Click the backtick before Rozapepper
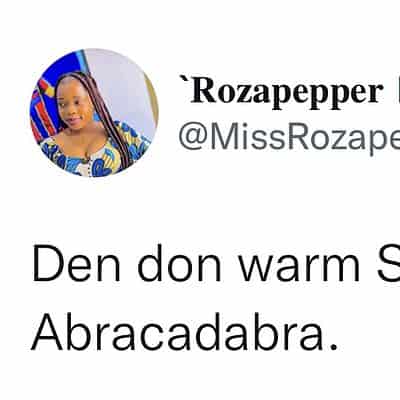 (184, 80)
